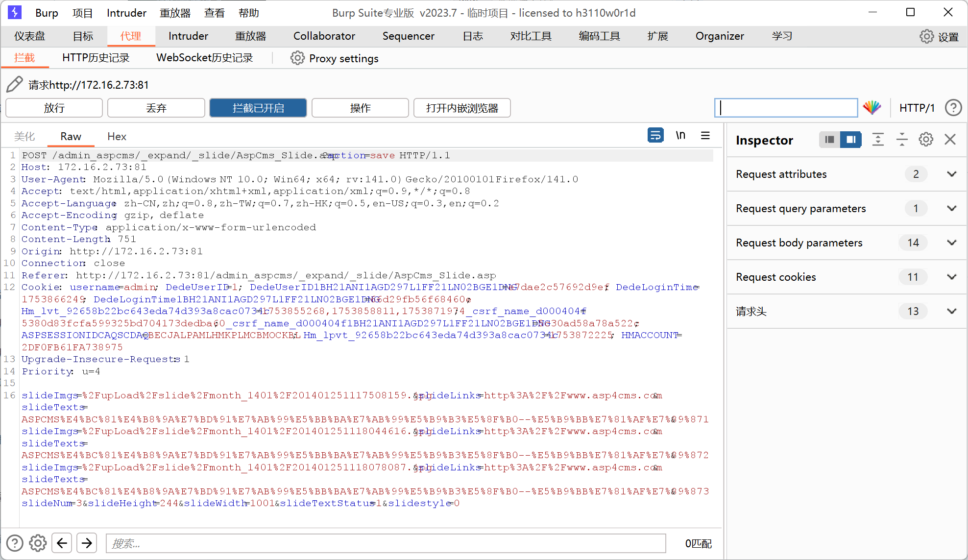The width and height of the screenshot is (968, 560).
Task: Click the Inspector expand all sections icon
Action: 878,140
